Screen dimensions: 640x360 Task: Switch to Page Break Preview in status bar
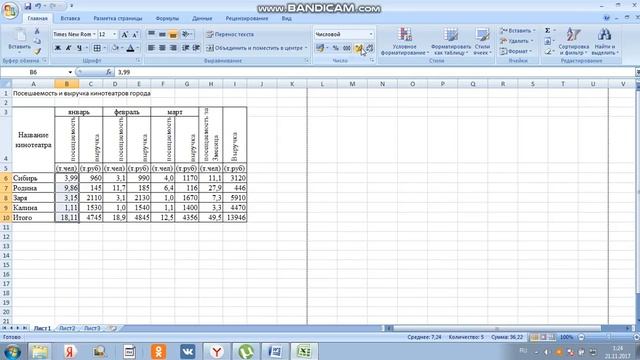(551, 337)
